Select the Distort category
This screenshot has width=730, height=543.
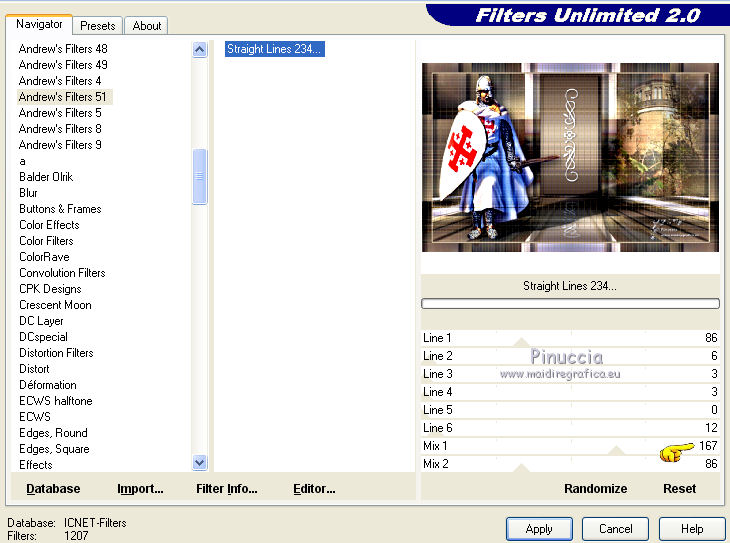click(x=34, y=369)
